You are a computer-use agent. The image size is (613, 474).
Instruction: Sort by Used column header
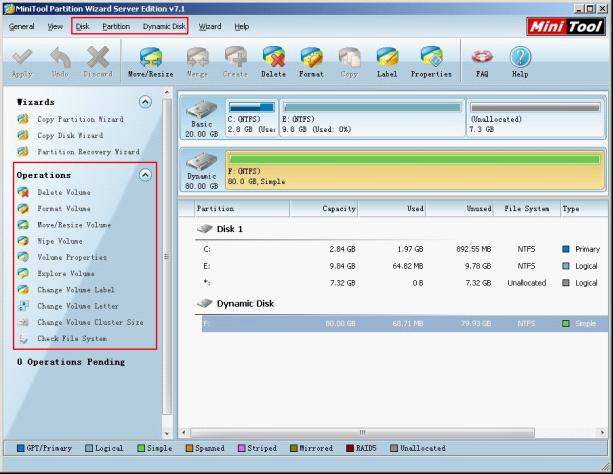pyautogui.click(x=392, y=208)
